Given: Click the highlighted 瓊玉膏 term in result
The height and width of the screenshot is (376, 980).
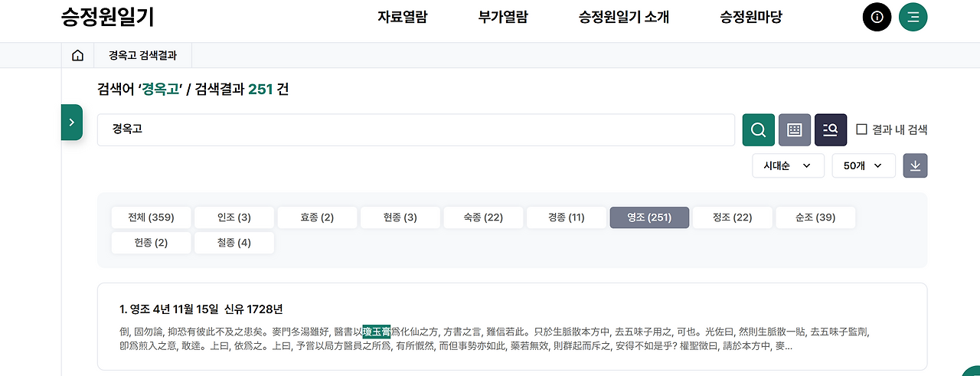Looking at the screenshot, I should click(377, 332).
